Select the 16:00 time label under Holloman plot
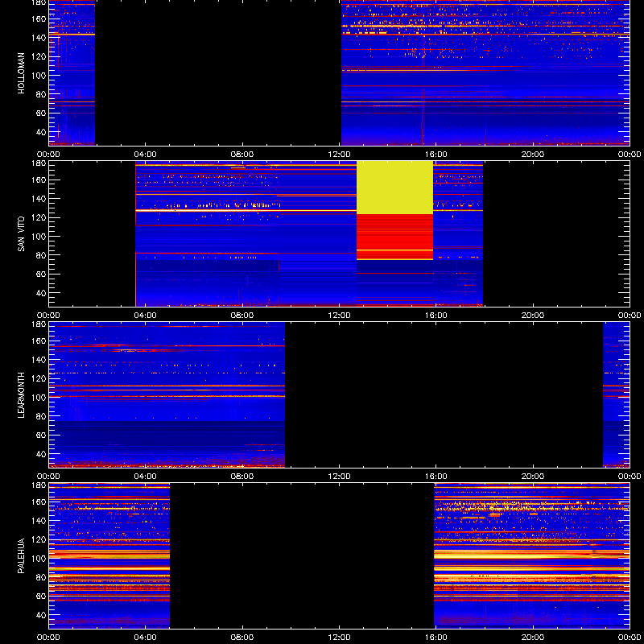This screenshot has height=644, width=644. pos(436,155)
